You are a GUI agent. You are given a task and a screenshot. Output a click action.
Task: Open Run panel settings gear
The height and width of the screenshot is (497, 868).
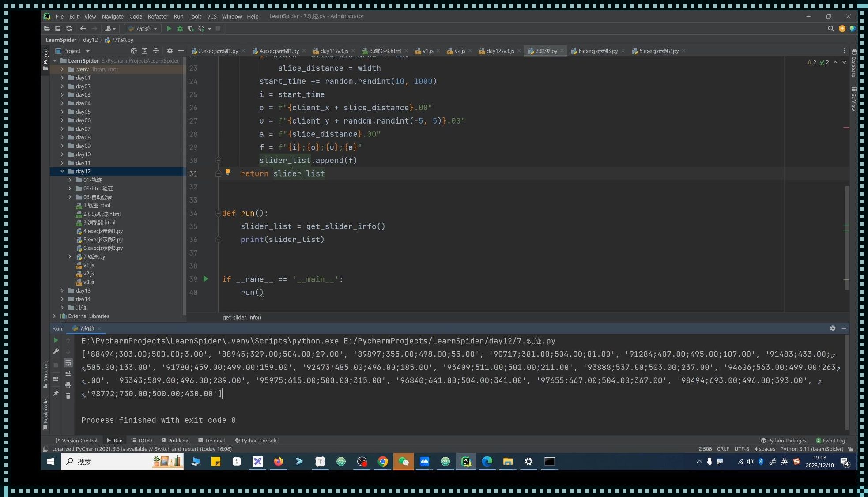click(x=833, y=328)
